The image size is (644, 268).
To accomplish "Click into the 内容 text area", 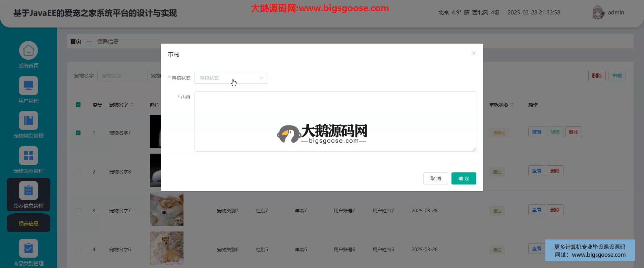I will (x=335, y=111).
